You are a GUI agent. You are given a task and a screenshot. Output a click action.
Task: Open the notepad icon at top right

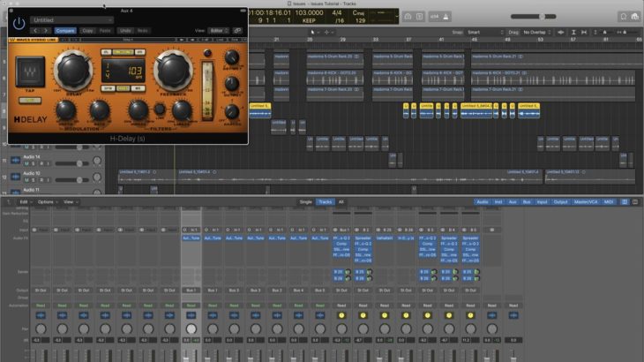pos(624,17)
